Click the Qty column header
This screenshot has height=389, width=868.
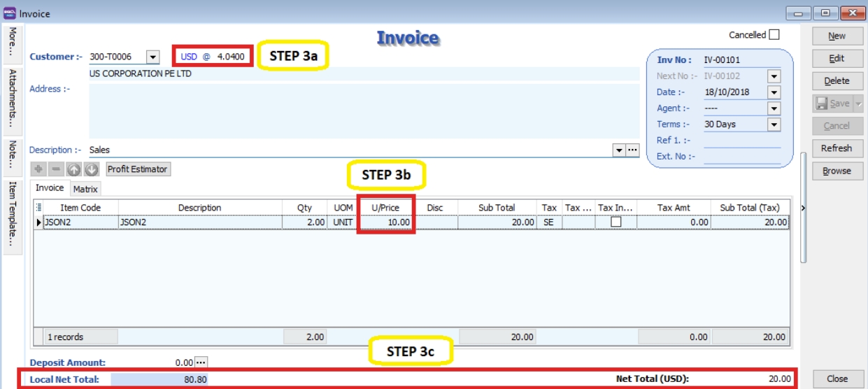point(304,207)
